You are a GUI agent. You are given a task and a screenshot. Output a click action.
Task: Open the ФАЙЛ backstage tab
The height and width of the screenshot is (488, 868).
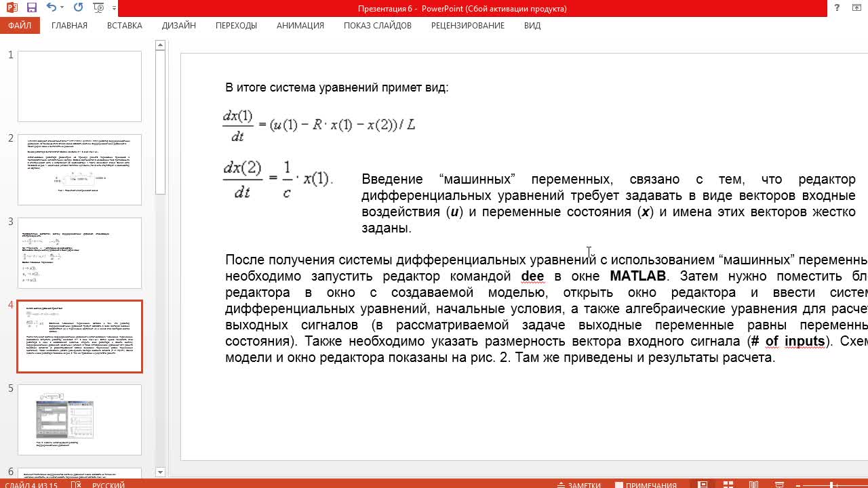pos(20,25)
